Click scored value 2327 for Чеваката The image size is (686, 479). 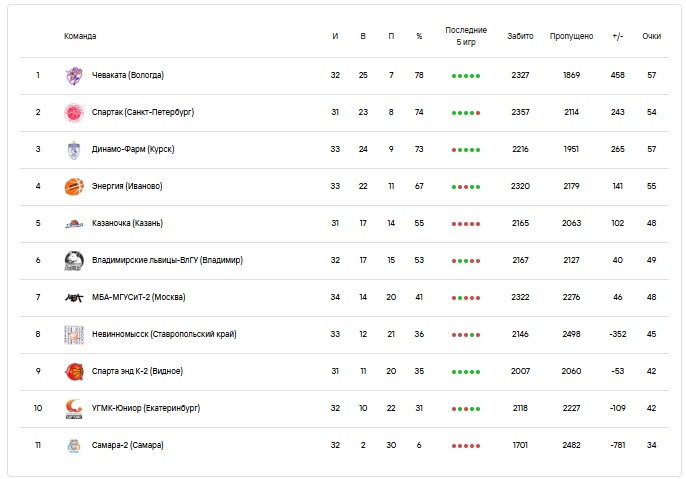click(520, 75)
